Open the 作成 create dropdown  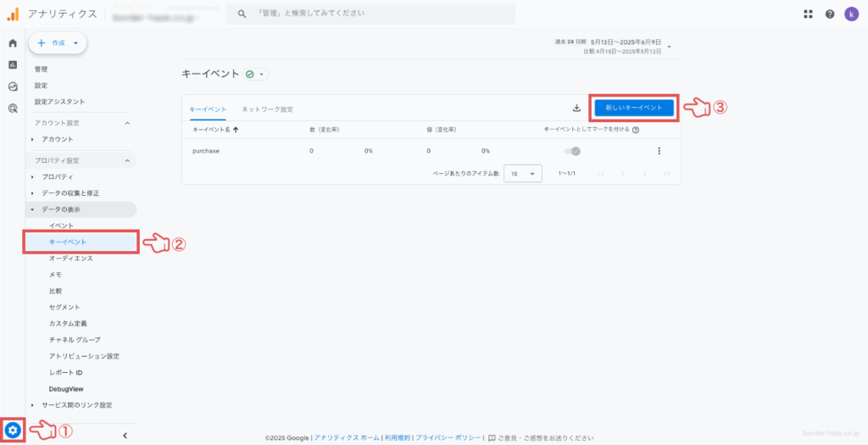(x=58, y=42)
